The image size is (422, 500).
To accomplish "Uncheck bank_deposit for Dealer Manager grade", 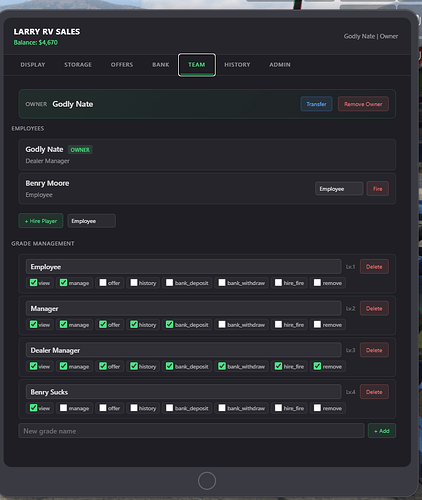I will click(169, 366).
